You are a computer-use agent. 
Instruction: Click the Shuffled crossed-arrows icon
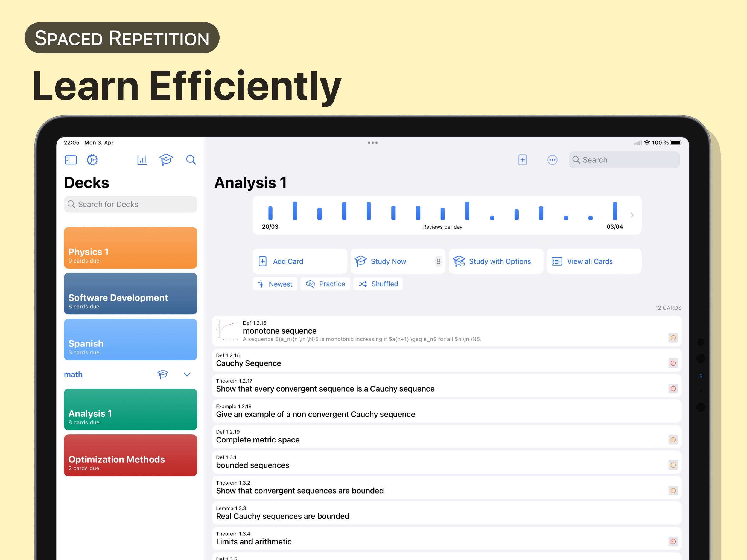coord(363,284)
